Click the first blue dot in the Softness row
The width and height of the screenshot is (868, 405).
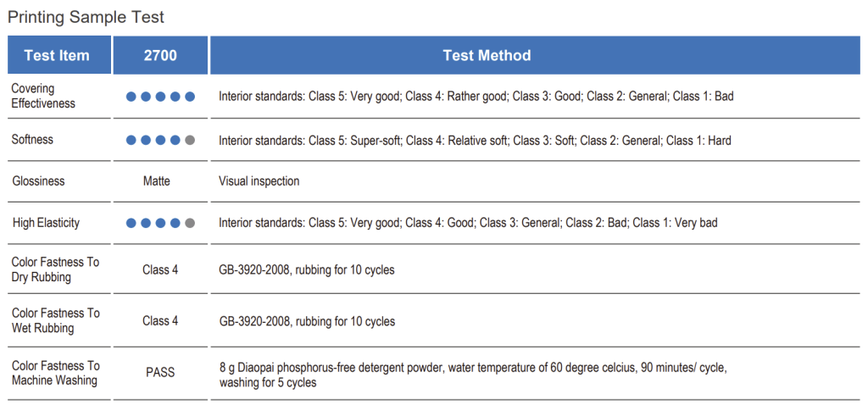131,140
